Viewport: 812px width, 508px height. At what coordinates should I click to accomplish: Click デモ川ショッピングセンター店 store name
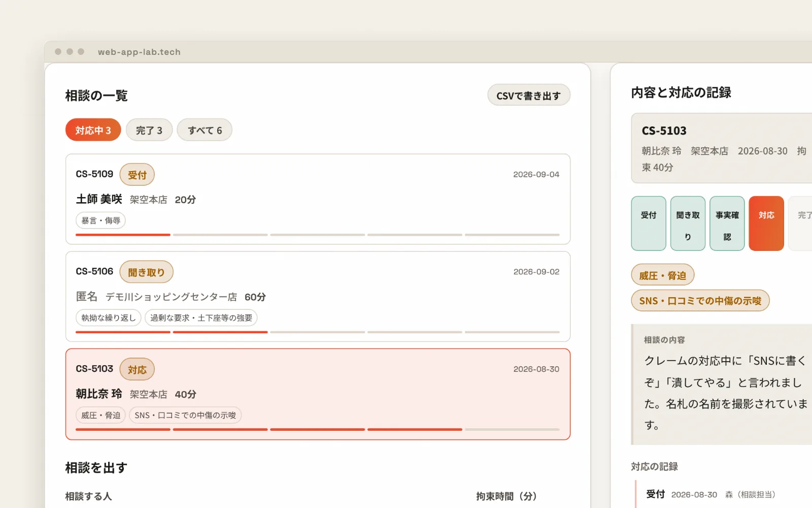pyautogui.click(x=171, y=297)
